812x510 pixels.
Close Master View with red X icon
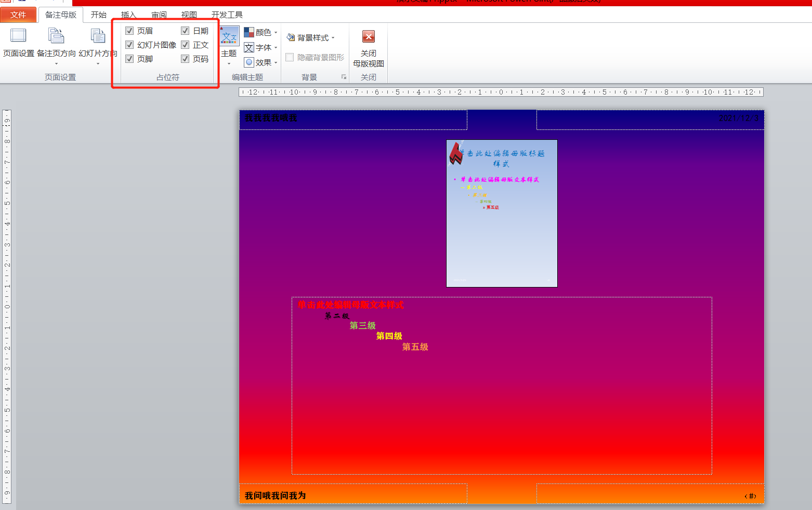[x=368, y=36]
